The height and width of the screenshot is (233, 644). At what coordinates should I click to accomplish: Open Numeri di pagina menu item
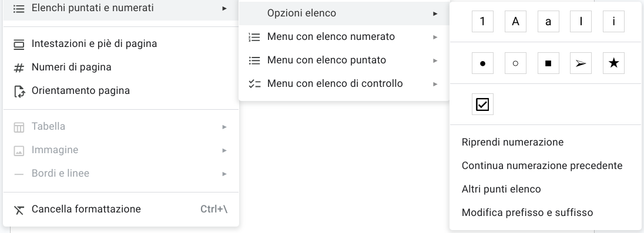click(x=121, y=67)
